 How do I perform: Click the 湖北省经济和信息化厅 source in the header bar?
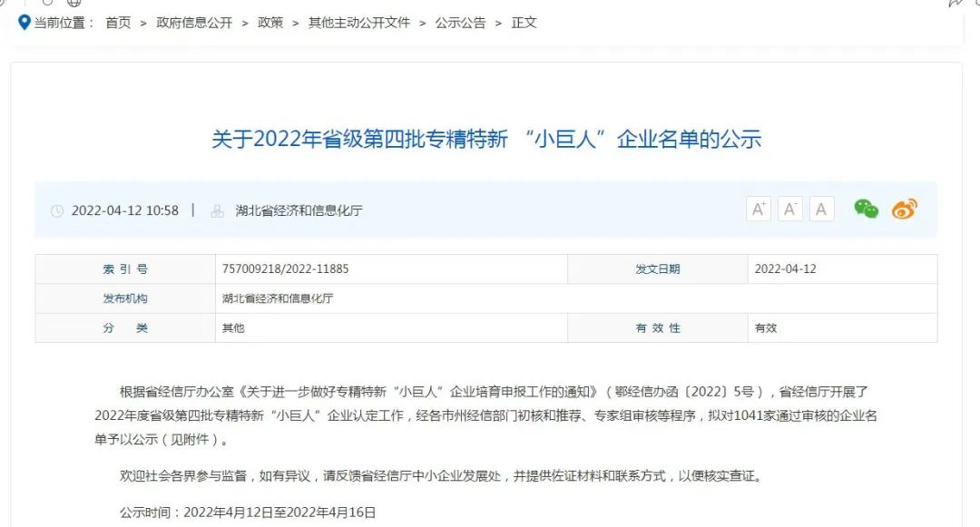coord(299,210)
